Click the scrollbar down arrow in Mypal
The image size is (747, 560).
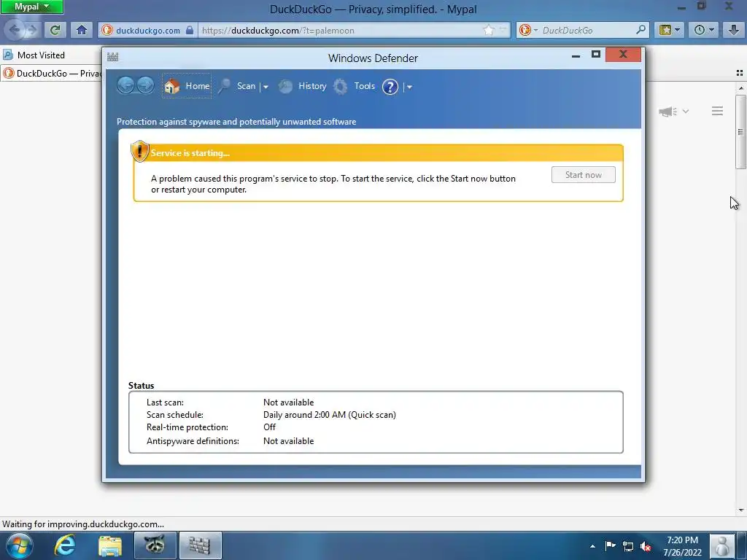tap(741, 510)
